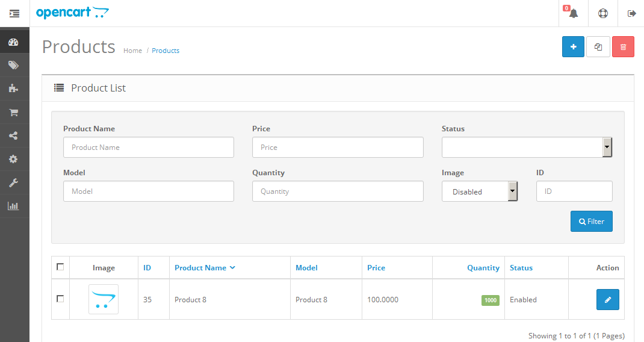Click the Filter button
This screenshot has width=644, height=342.
pos(591,222)
